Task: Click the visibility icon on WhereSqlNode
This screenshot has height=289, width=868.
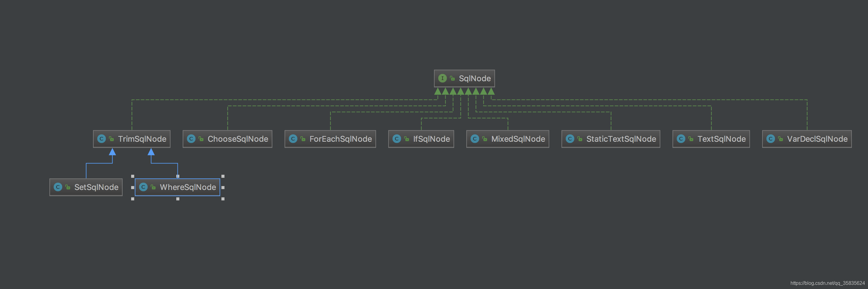Action: click(153, 187)
